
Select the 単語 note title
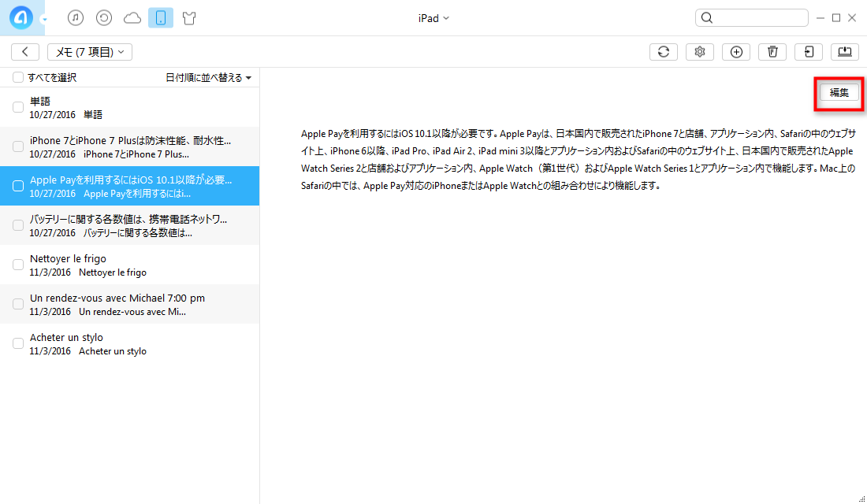[40, 101]
